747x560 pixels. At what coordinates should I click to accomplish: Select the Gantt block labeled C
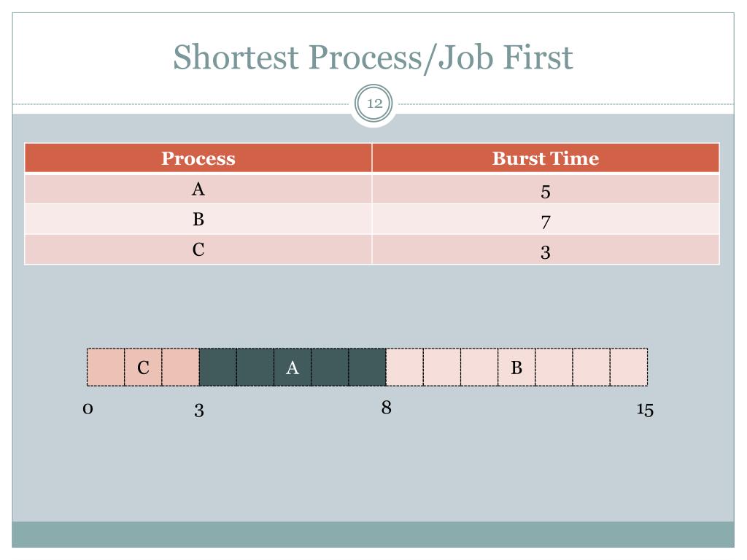pyautogui.click(x=143, y=367)
